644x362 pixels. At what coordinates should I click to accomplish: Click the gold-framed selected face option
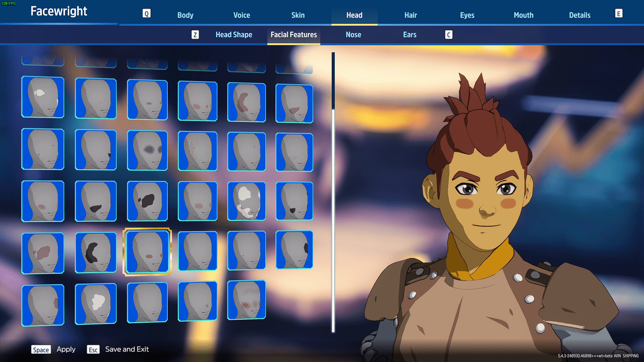click(x=147, y=252)
